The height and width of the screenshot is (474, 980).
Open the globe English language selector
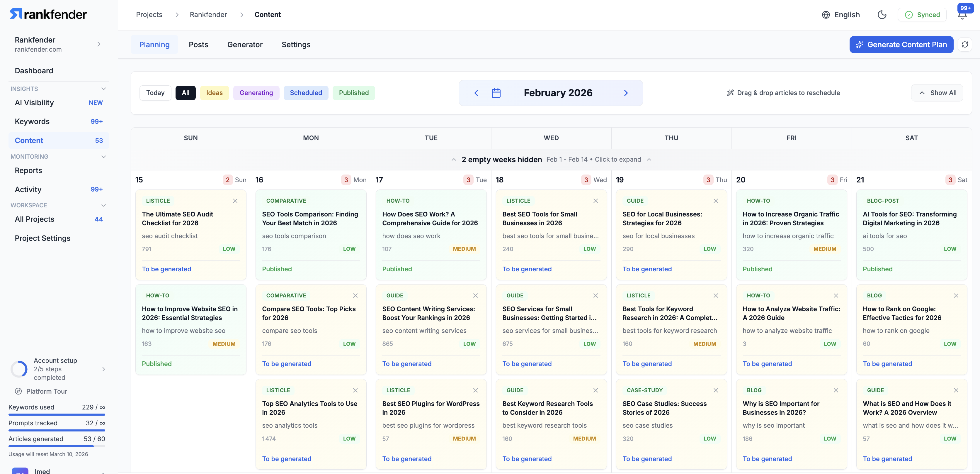click(x=841, y=14)
